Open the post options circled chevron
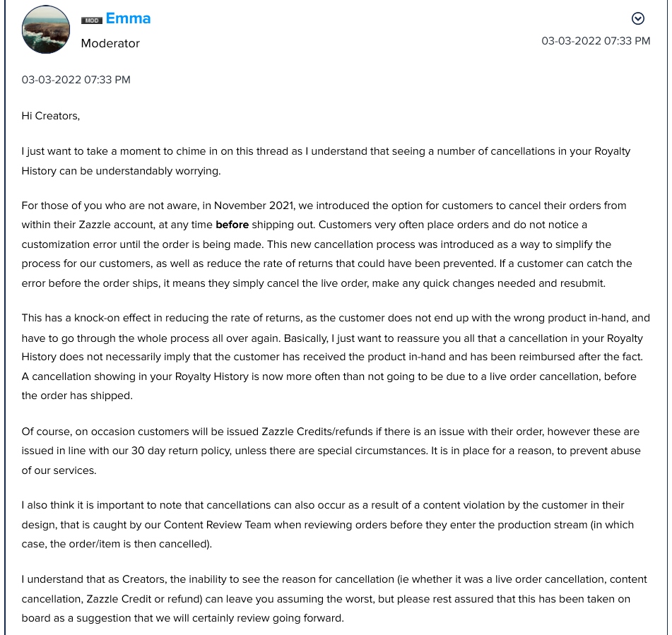672x635 pixels. [637, 18]
